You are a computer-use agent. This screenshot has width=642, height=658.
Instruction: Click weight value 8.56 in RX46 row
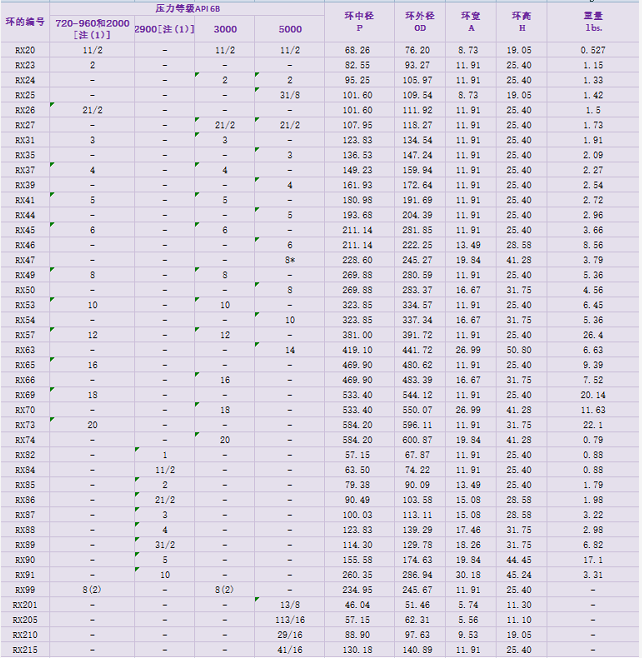point(593,245)
